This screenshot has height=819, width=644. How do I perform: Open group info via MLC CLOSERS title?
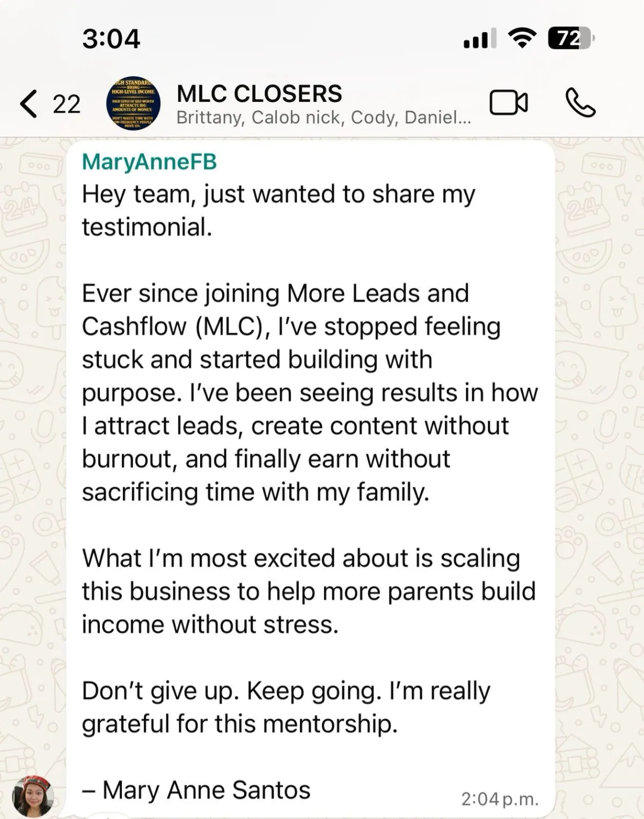click(259, 93)
